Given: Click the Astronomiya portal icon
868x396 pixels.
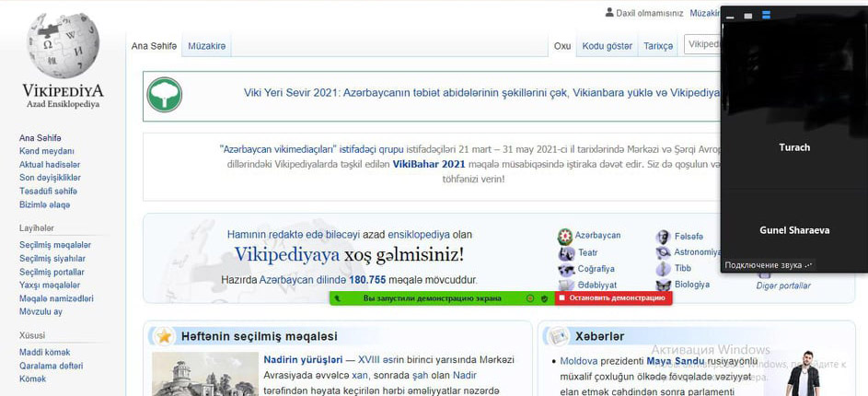Looking at the screenshot, I should [663, 253].
